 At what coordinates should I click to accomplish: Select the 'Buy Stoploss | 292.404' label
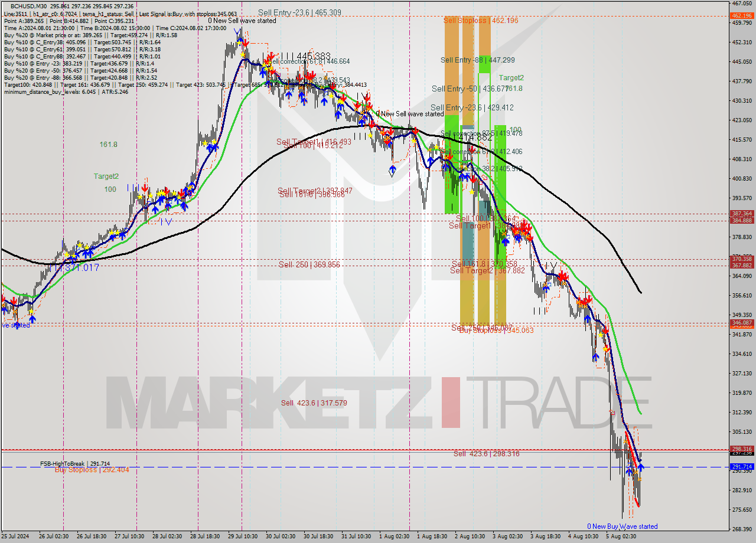point(92,470)
